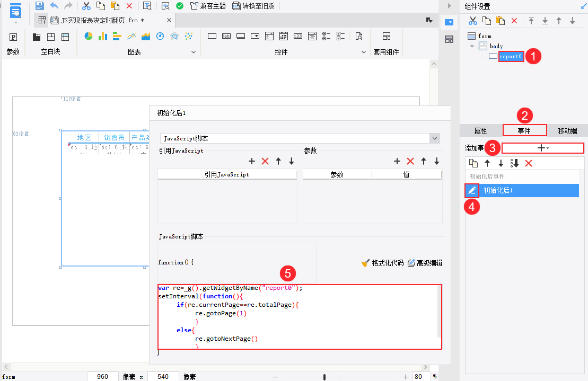Edit the 初始化后1 event with pencil icon
The height and width of the screenshot is (381, 588).
(472, 190)
